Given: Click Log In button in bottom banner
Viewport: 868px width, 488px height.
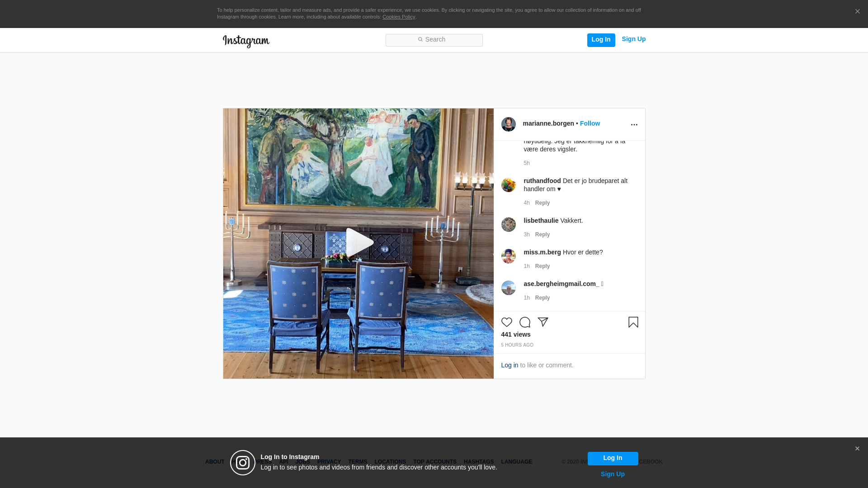Looking at the screenshot, I should (x=613, y=459).
